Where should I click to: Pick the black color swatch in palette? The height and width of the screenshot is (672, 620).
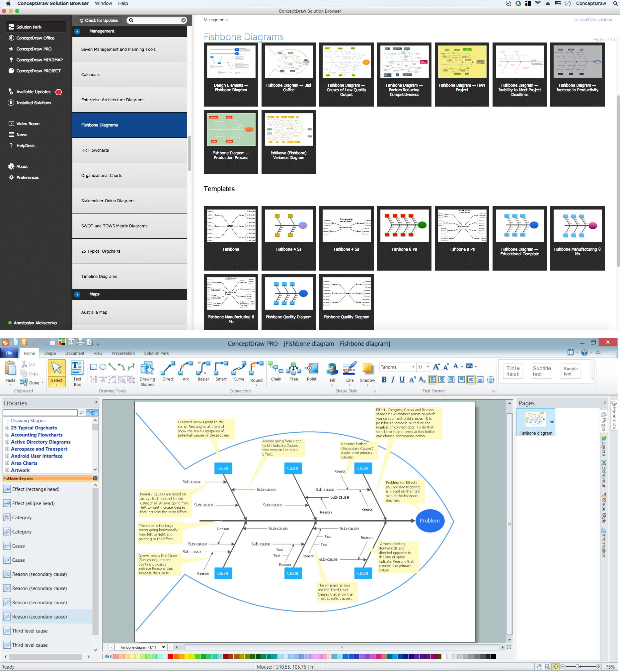coord(493,656)
